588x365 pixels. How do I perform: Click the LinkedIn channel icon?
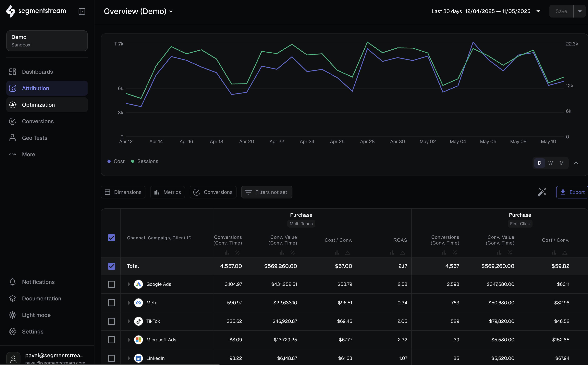(x=139, y=358)
